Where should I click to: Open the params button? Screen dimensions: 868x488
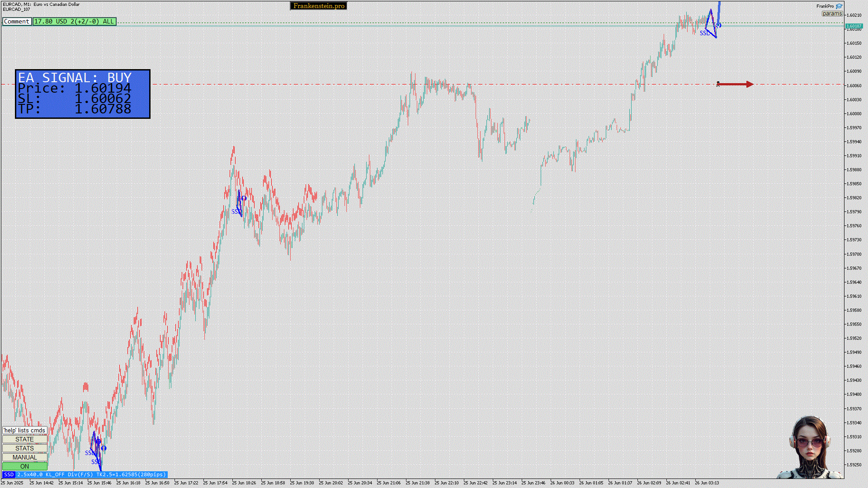click(x=832, y=14)
